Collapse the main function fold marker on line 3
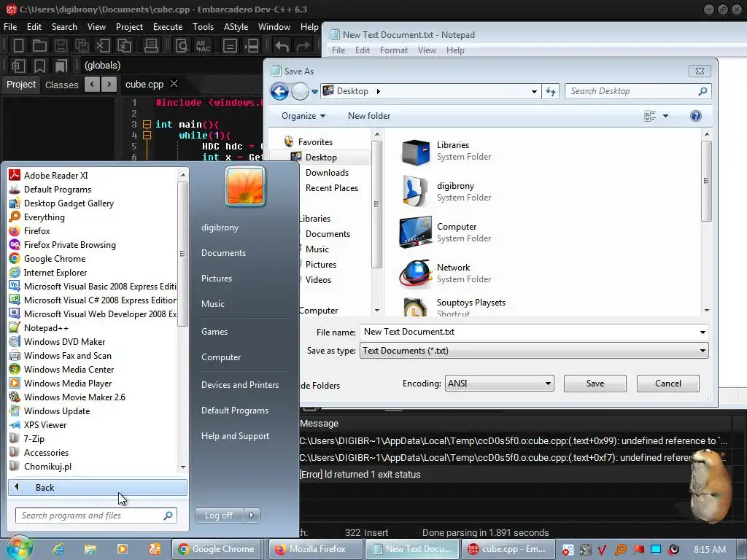This screenshot has width=747, height=560. tap(147, 125)
